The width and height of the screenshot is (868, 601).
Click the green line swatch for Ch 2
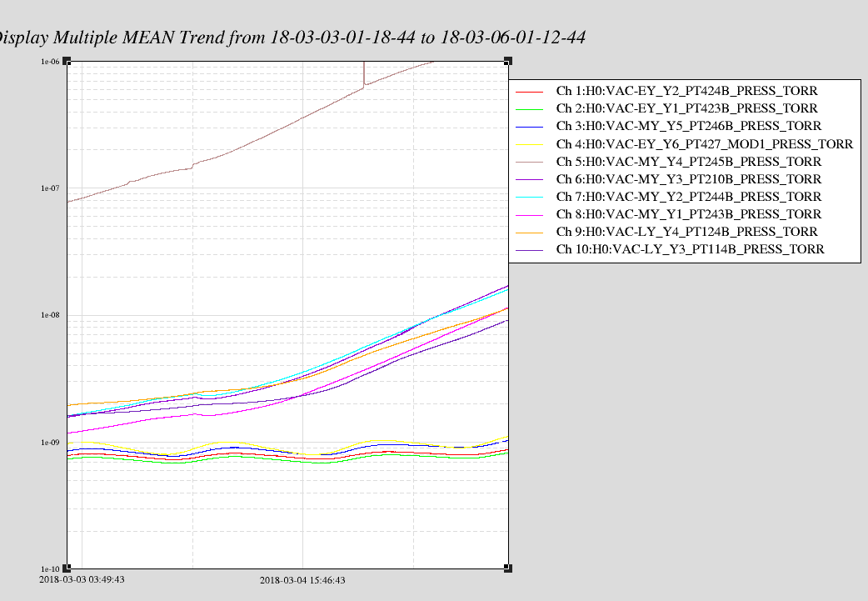click(529, 110)
